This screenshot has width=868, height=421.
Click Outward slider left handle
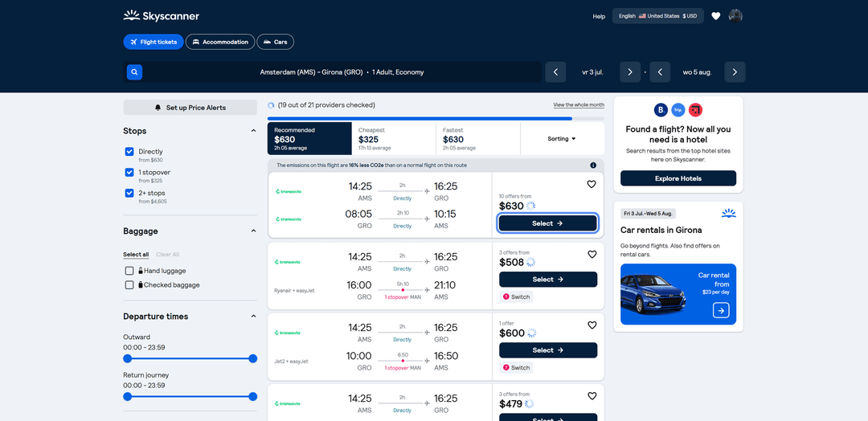(x=127, y=358)
